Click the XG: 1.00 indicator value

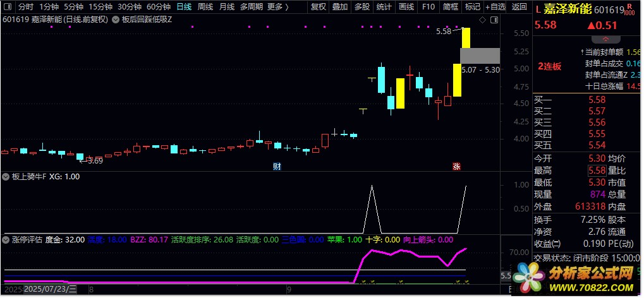64,177
